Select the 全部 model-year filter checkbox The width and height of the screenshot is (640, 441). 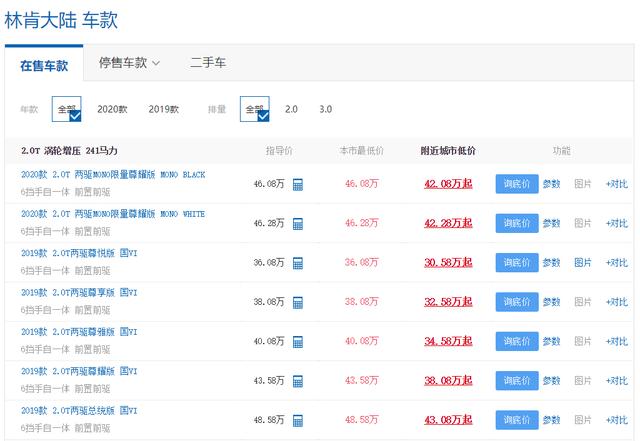67,109
